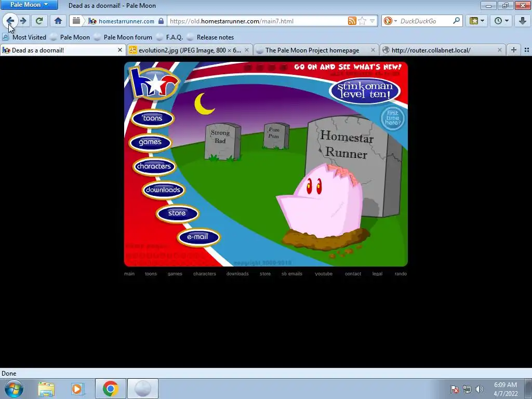Open the Pale Moon bookmark

pyautogui.click(x=70, y=37)
